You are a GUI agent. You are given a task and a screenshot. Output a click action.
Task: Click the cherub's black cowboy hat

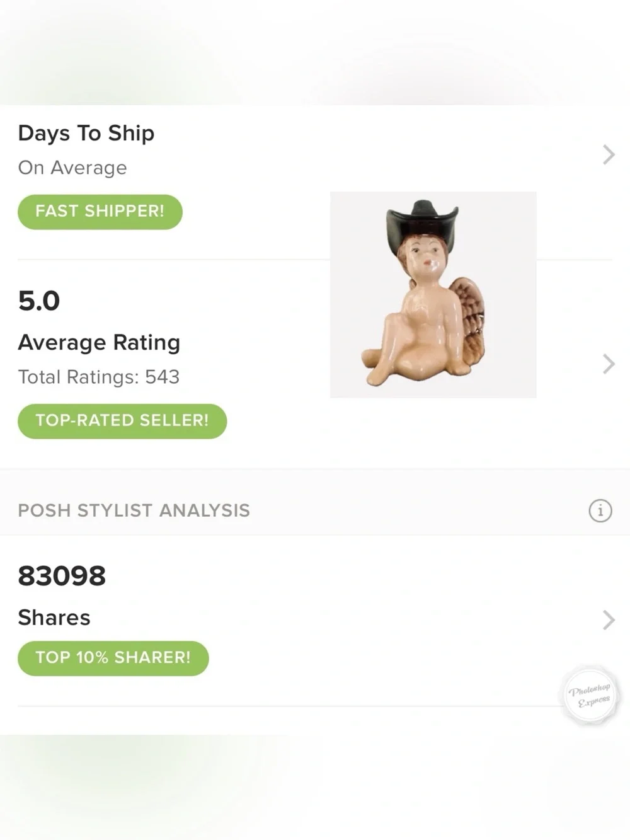422,224
